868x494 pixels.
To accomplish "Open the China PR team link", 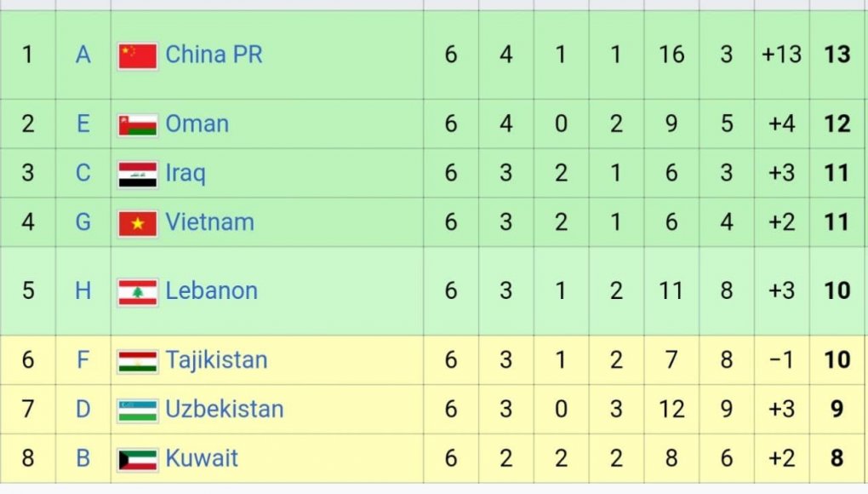I will (x=214, y=55).
